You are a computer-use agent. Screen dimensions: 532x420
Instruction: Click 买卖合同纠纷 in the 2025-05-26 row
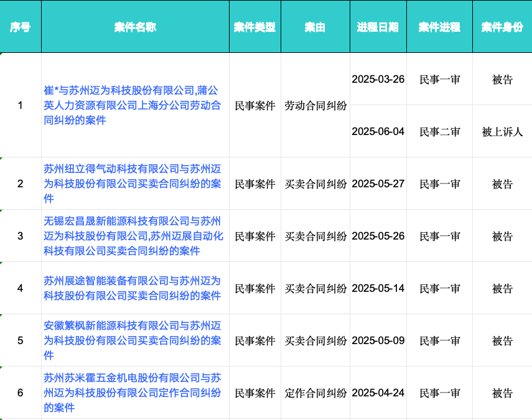click(x=315, y=236)
